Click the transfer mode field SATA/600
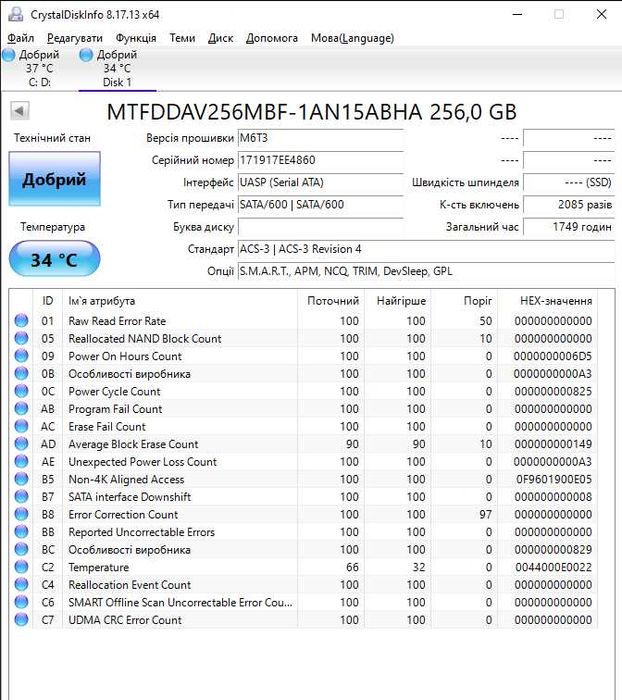This screenshot has height=700, width=622. [321, 204]
